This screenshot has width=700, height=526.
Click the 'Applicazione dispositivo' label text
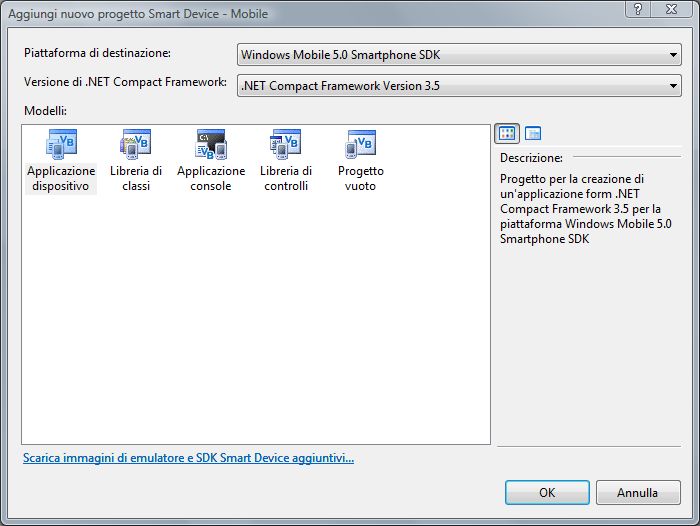61,178
